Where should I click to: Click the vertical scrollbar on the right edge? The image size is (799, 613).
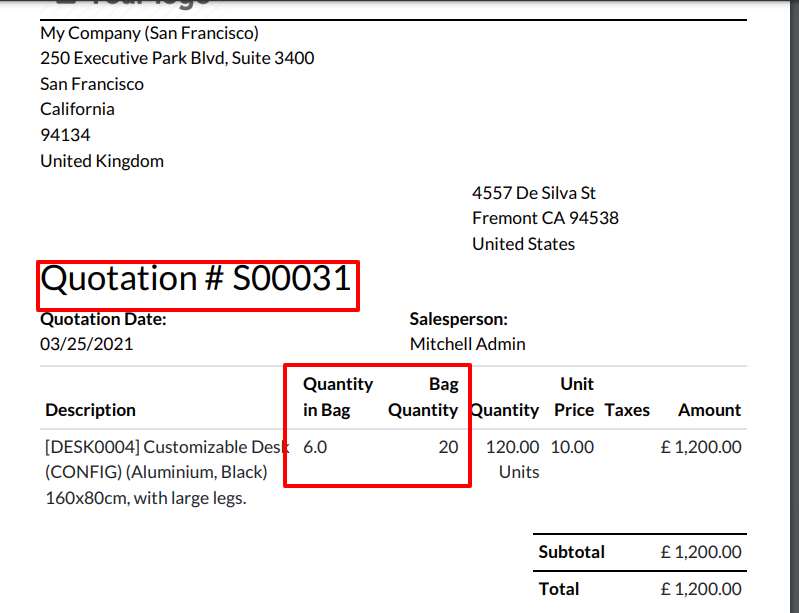(x=794, y=306)
